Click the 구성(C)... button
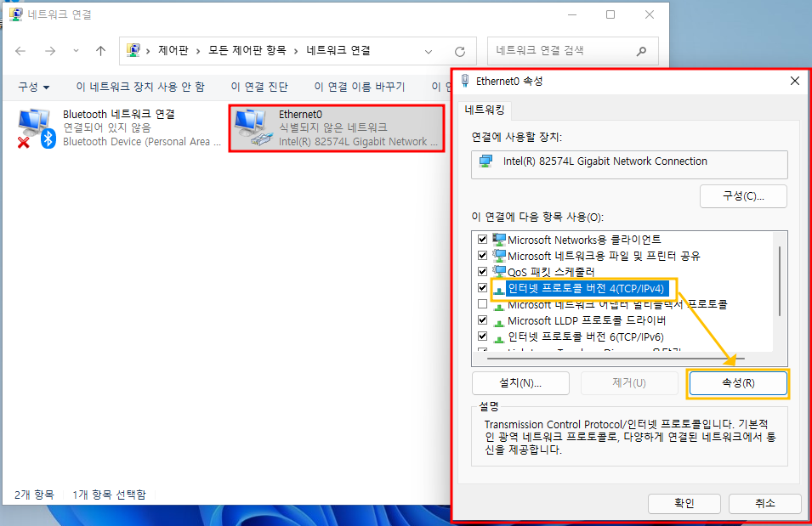 coord(743,196)
